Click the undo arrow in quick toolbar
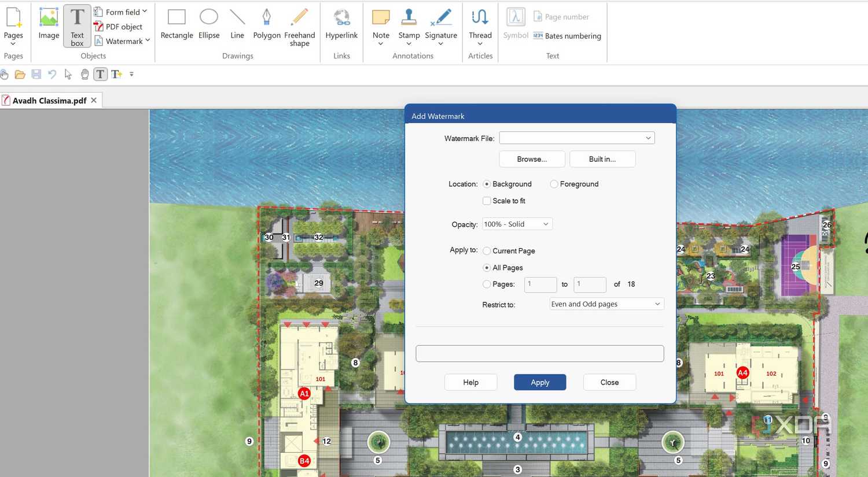The image size is (868, 477). click(x=52, y=74)
